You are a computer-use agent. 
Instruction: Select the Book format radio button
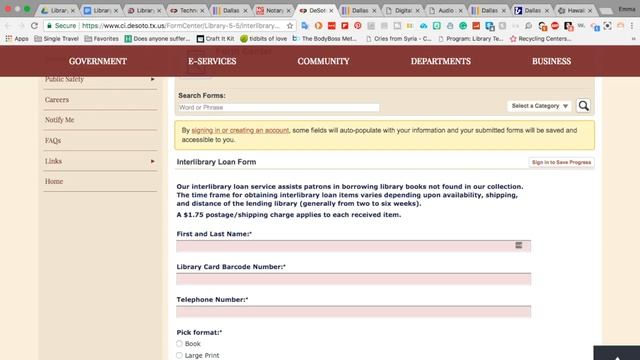click(179, 344)
